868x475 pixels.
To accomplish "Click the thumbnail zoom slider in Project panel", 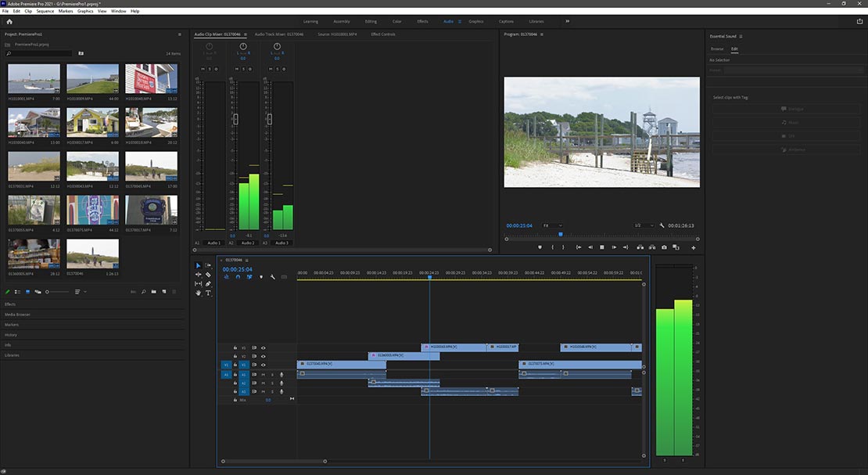I will click(x=47, y=292).
